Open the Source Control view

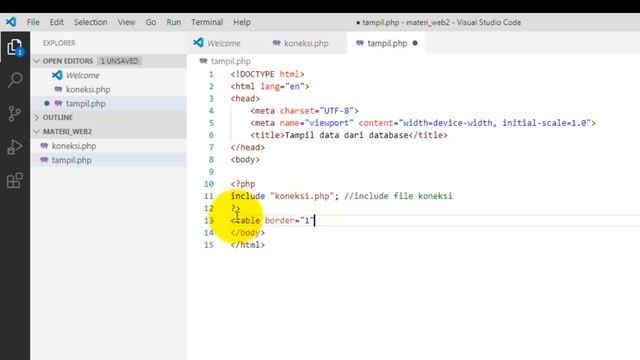(15, 113)
